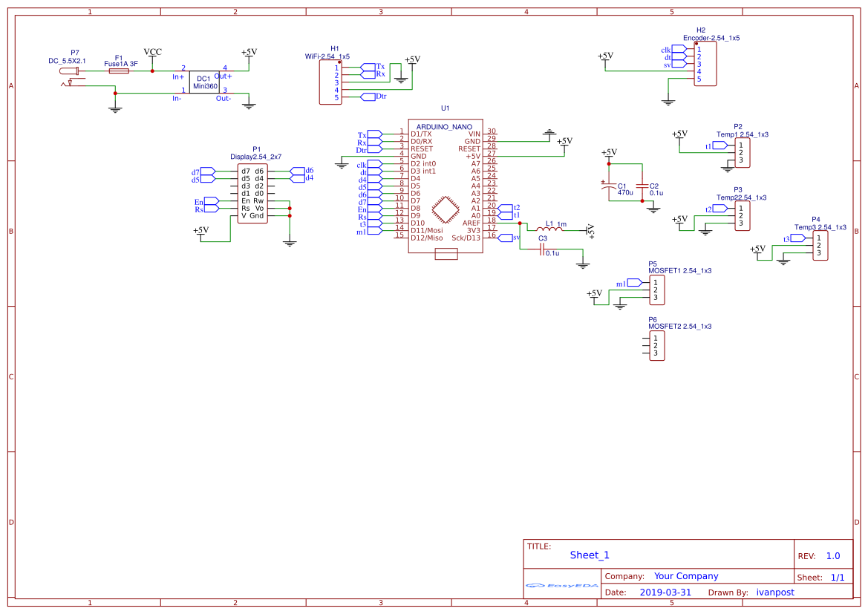
Task: Select the 'Your Company' field text
Action: click(x=686, y=576)
